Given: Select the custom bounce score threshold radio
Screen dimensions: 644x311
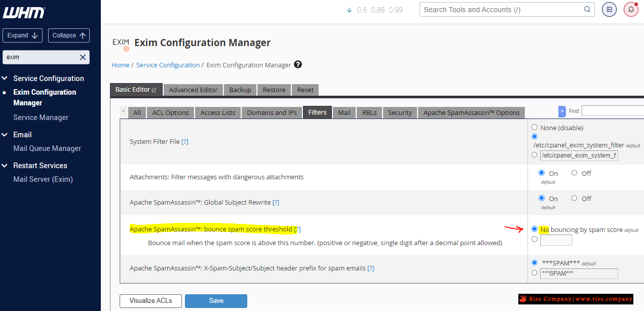Looking at the screenshot, I should click(535, 239).
